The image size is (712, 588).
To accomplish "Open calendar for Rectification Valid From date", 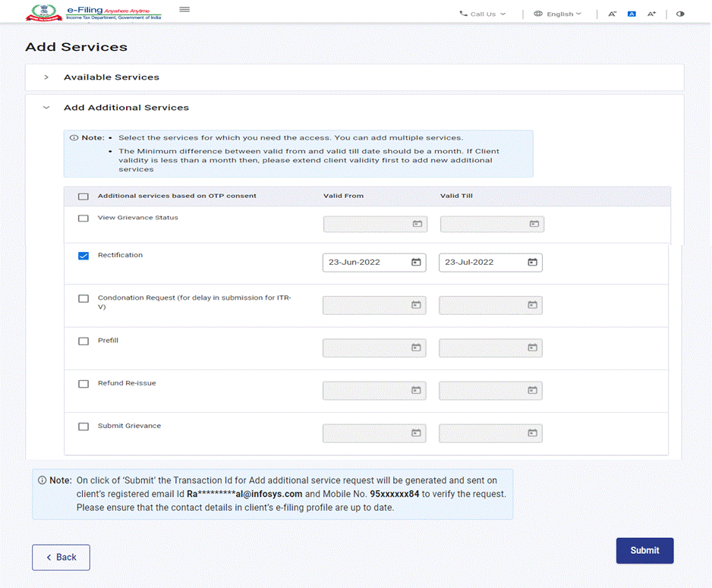I will pos(416,263).
